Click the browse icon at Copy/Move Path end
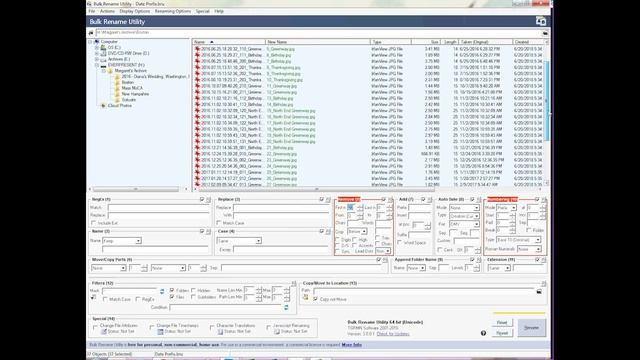Image resolution: width=640 pixels, height=360 pixels. [x=539, y=291]
